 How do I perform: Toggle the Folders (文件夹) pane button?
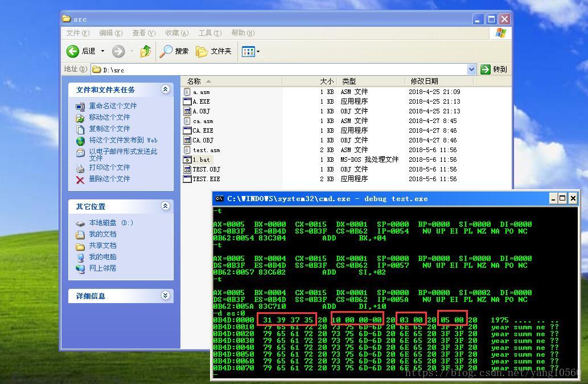[214, 51]
